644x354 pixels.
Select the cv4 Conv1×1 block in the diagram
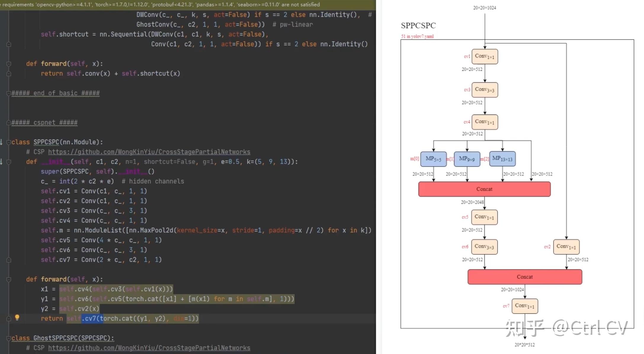click(x=485, y=122)
